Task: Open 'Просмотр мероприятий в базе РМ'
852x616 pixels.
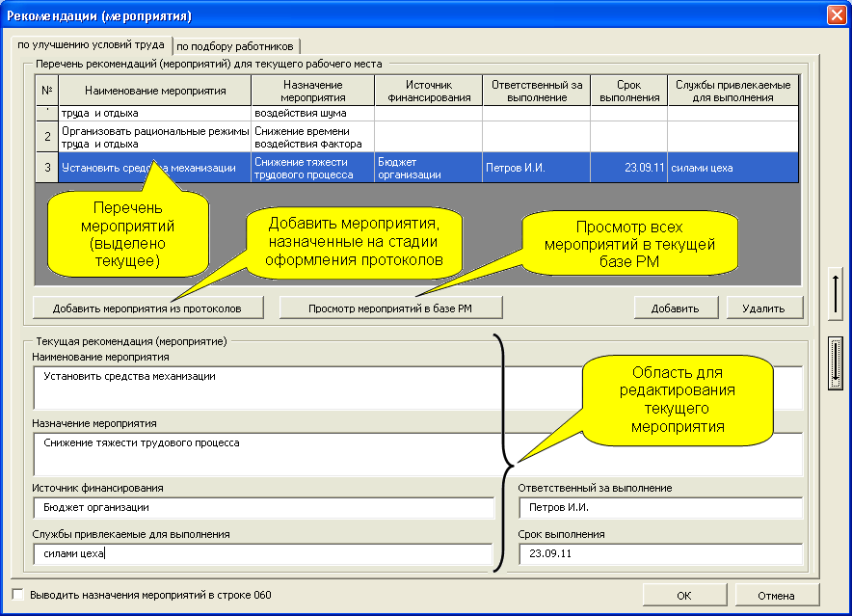Action: tap(390, 308)
